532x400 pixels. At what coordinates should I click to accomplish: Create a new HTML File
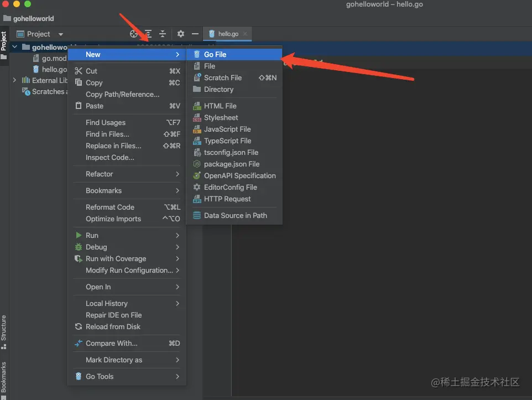coord(234,106)
